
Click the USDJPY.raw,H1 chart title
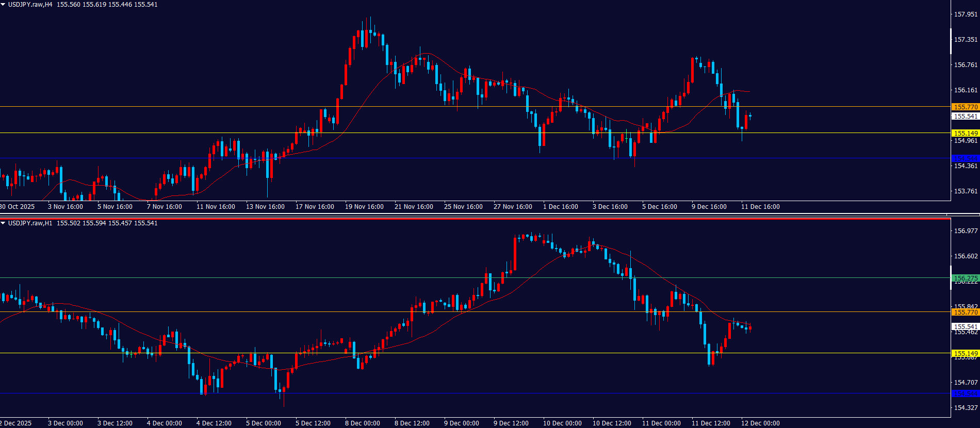(x=30, y=223)
